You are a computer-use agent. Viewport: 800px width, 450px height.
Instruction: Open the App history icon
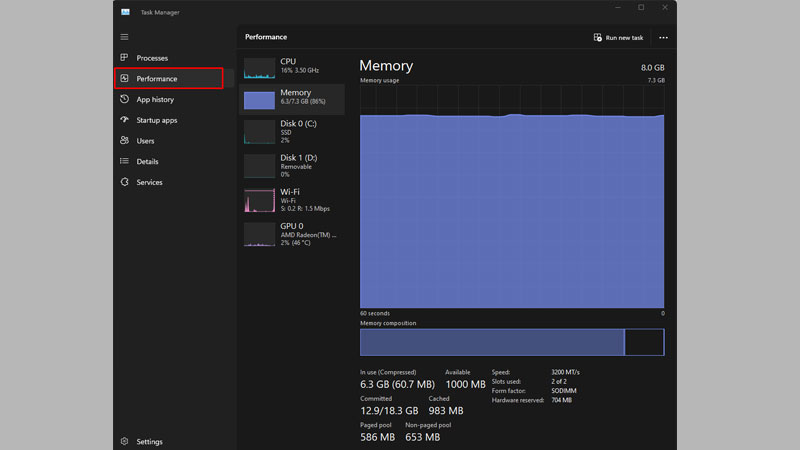124,100
